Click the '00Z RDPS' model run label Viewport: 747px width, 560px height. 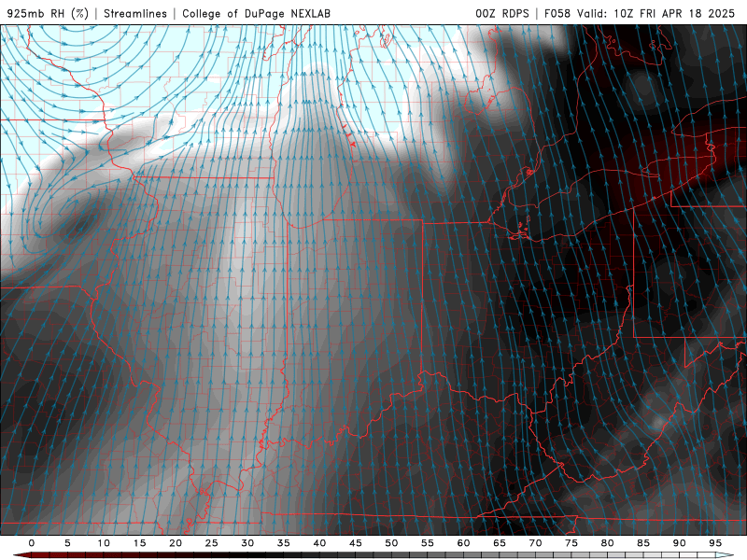coord(502,13)
